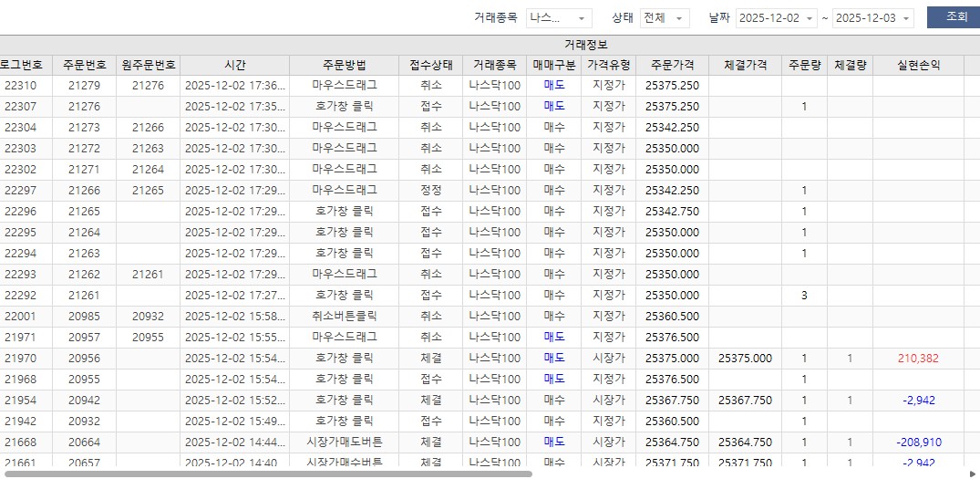This screenshot has width=980, height=479.
Task: Sort by the 주문방법 column header
Action: [345, 65]
